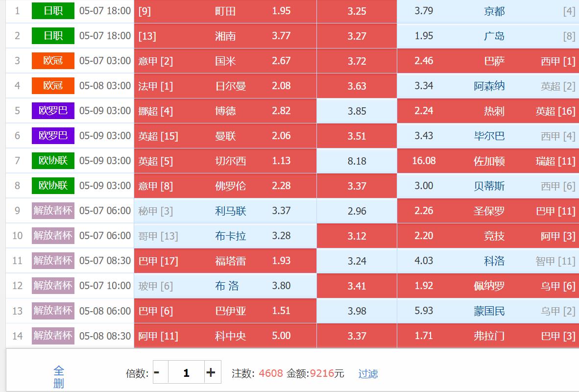Select 利马联 home win odds 3.37
Screen dimensions: 579x392
pos(225,211)
